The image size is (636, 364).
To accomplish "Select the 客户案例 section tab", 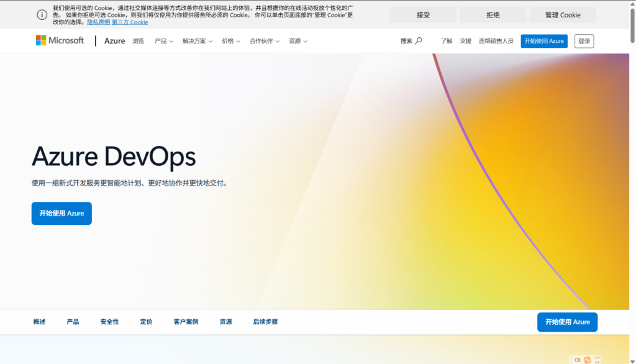I will pos(186,322).
